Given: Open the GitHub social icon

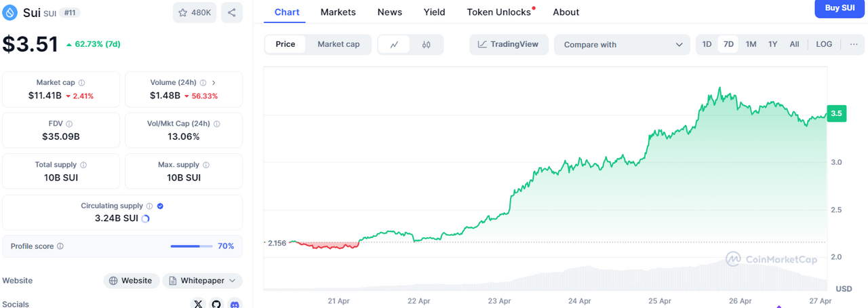Looking at the screenshot, I should pos(216,304).
